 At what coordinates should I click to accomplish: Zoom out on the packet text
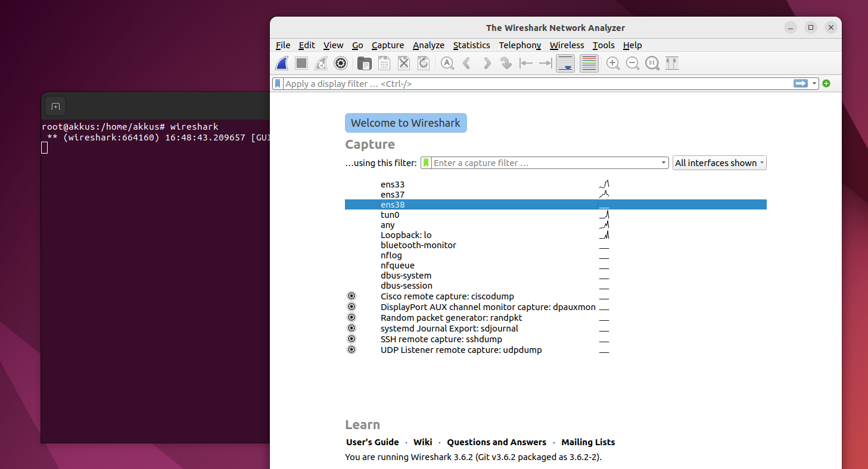pos(633,63)
